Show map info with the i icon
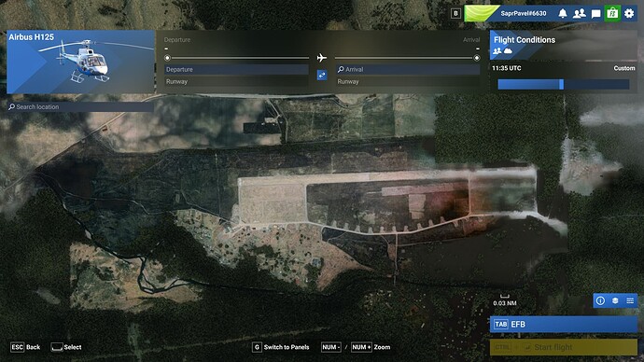Screen dimensions: 644x362 pos(600,300)
